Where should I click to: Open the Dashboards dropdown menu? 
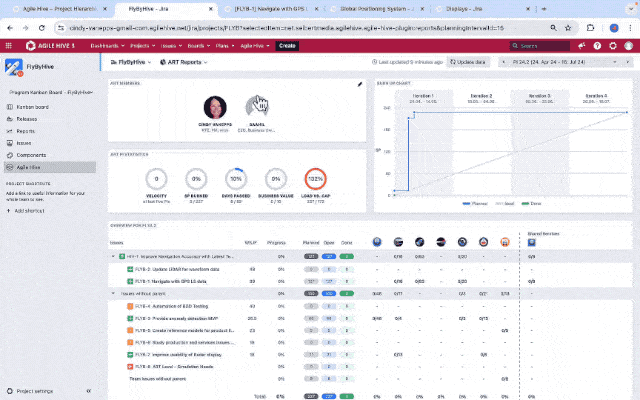click(x=107, y=46)
